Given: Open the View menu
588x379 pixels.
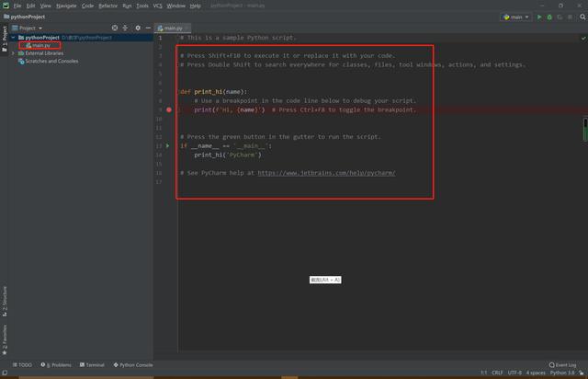Looking at the screenshot, I should tap(45, 6).
